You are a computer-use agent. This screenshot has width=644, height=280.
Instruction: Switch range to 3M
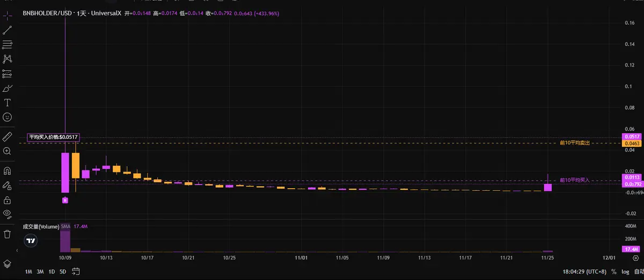click(x=40, y=272)
